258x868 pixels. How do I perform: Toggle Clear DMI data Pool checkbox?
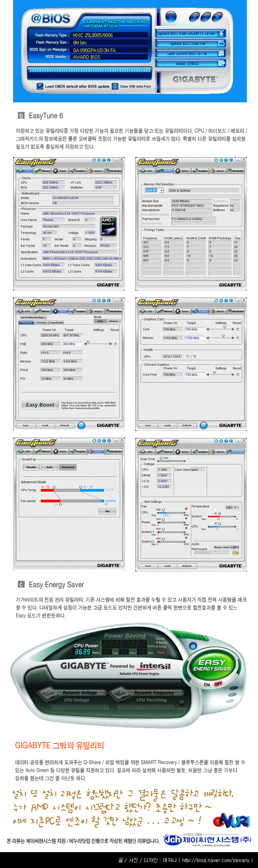(x=115, y=86)
